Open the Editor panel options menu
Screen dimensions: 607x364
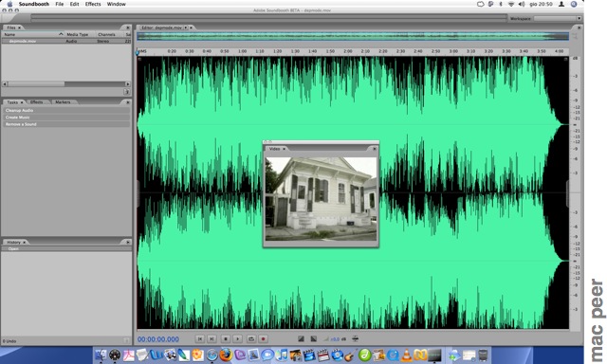click(x=579, y=27)
